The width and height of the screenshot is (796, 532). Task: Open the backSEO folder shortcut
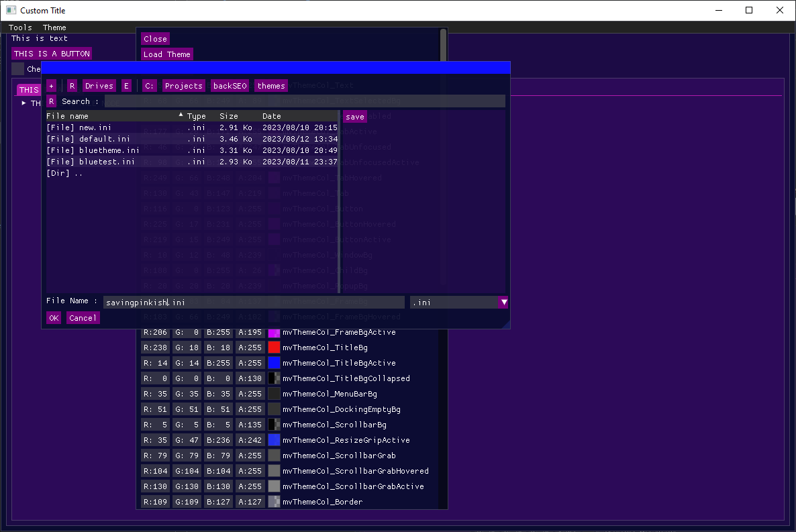click(x=230, y=85)
